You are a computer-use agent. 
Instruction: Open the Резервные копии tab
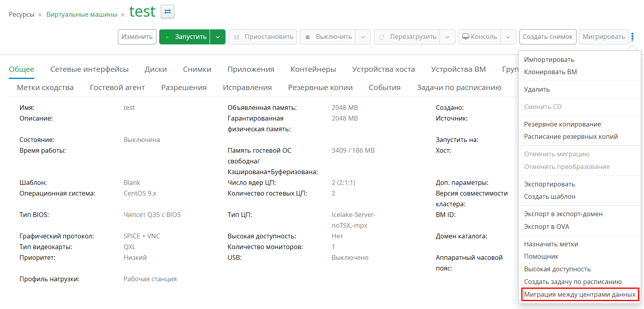tap(320, 88)
